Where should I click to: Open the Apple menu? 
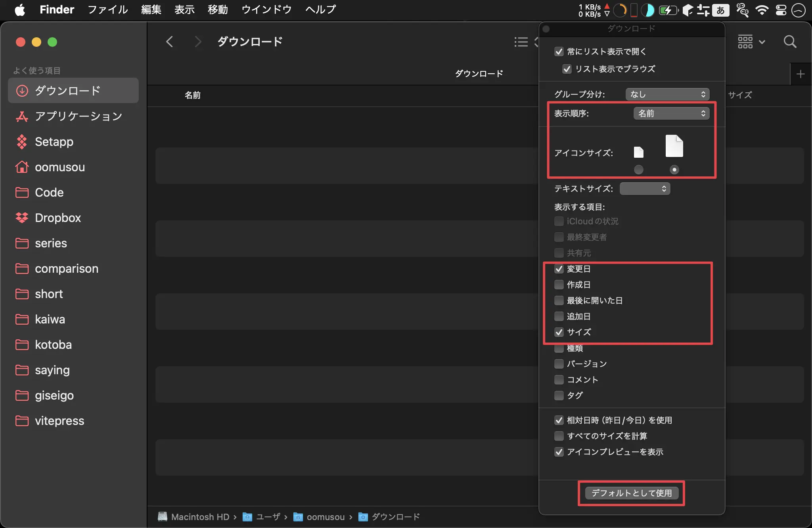(x=20, y=10)
